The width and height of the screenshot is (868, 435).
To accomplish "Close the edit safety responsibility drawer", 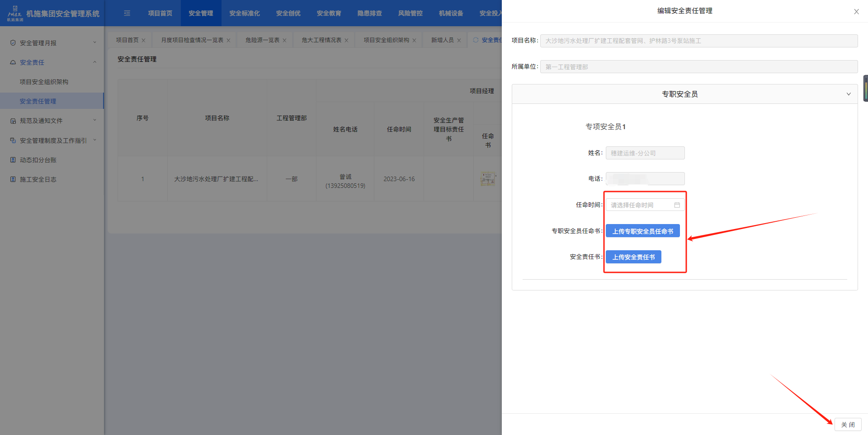I will [x=856, y=12].
